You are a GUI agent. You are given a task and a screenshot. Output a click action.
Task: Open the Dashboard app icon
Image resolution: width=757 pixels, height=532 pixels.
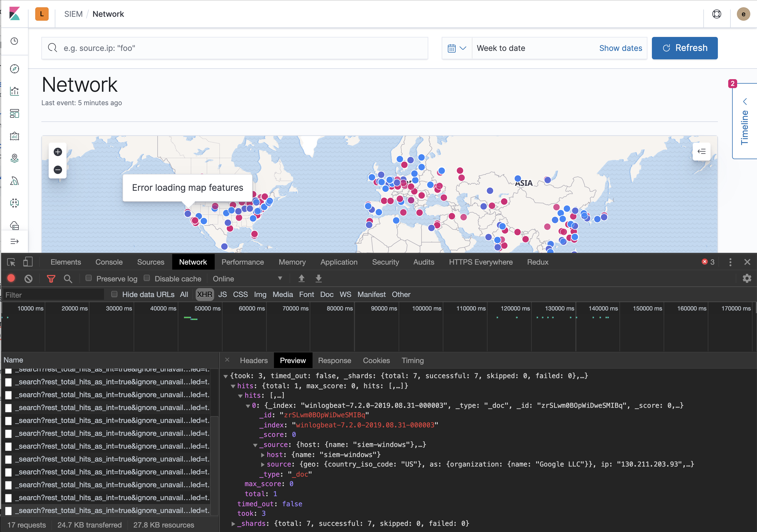point(15,114)
